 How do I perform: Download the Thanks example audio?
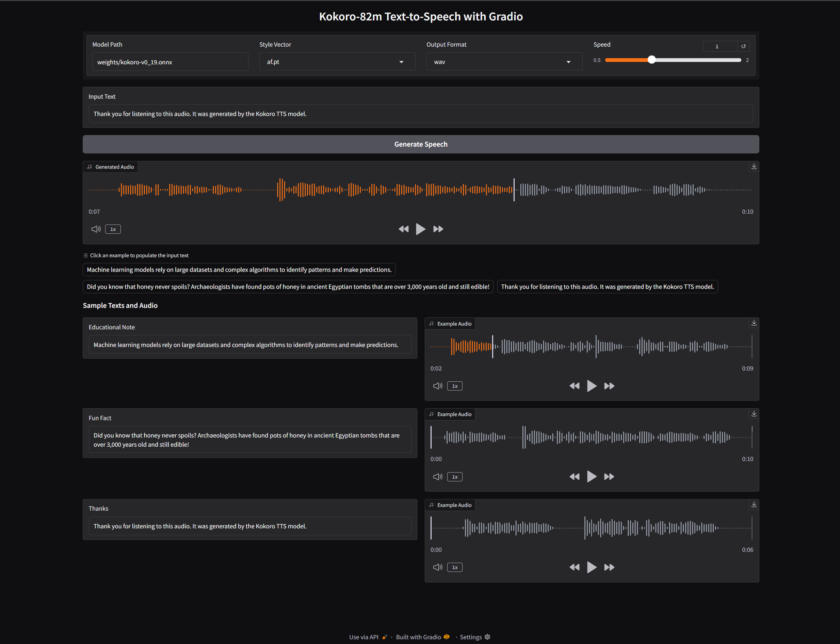754,505
